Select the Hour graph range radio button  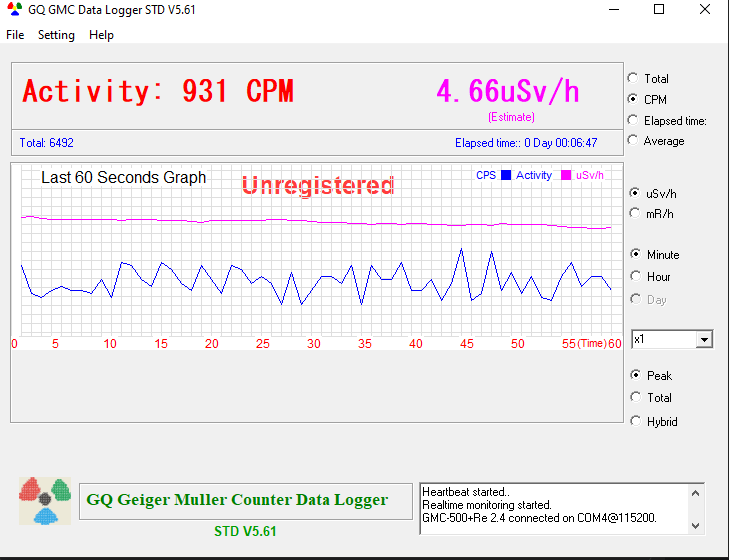coord(636,276)
